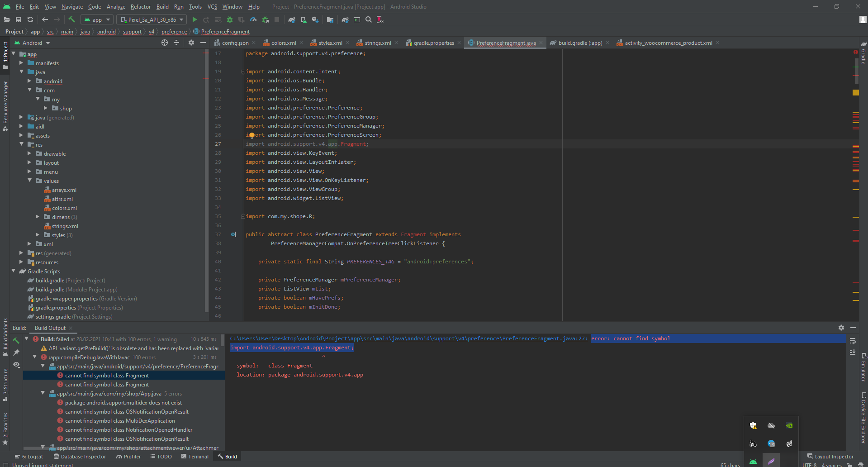This screenshot has height=467, width=868.
Task: Open Terminal tool window tab
Action: (195, 457)
